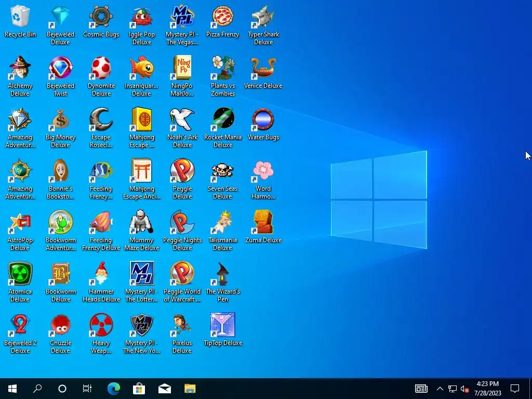Open the Windows Start menu
This screenshot has height=399, width=532.
coord(12,389)
